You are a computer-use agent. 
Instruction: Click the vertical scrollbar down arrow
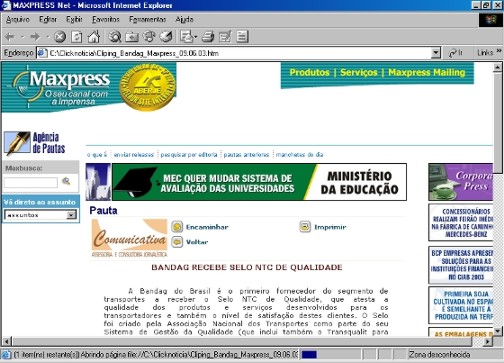(x=497, y=331)
